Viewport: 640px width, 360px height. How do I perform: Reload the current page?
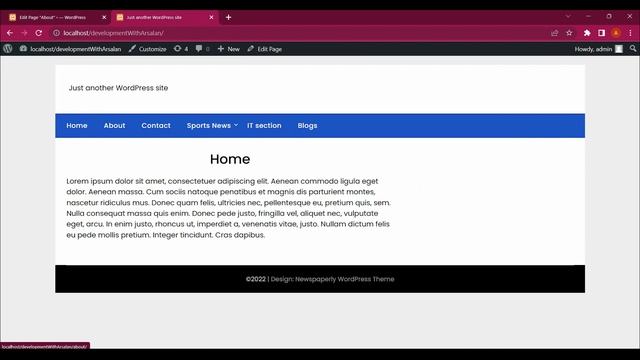(x=39, y=33)
